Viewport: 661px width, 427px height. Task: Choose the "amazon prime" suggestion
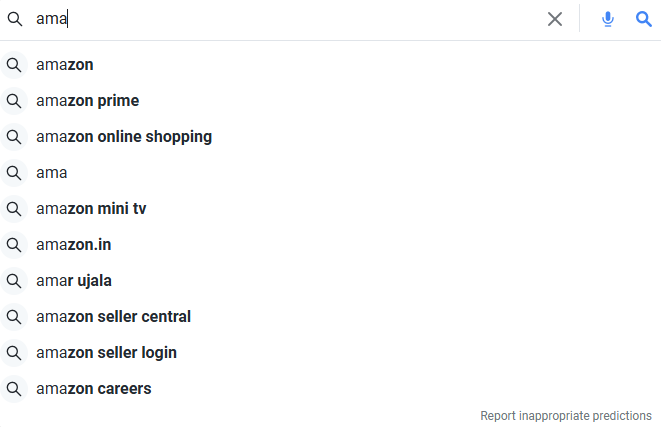88,101
